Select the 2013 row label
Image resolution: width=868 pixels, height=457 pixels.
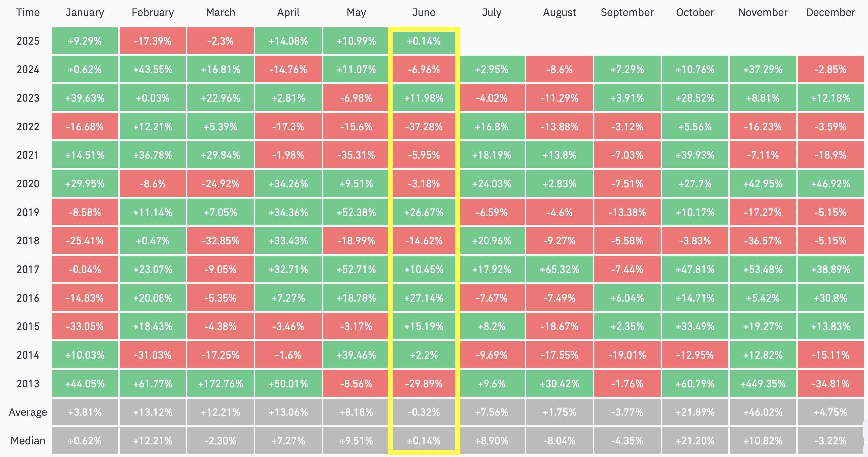[x=28, y=384]
